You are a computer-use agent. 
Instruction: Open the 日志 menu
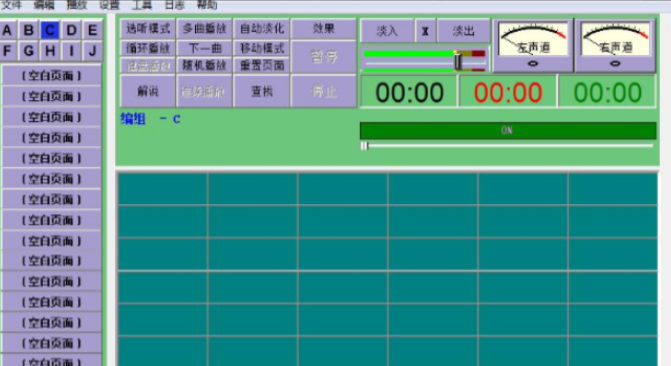[175, 5]
